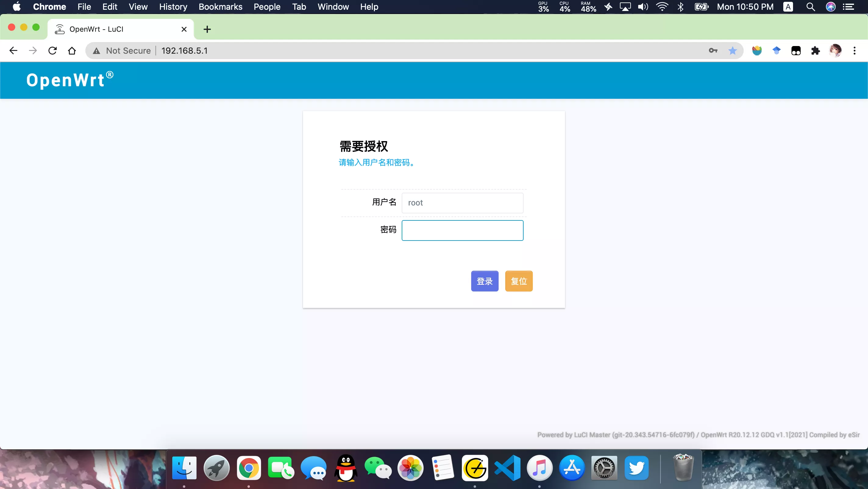This screenshot has width=868, height=489.
Task: Open the Bookmarks menu
Action: (220, 7)
